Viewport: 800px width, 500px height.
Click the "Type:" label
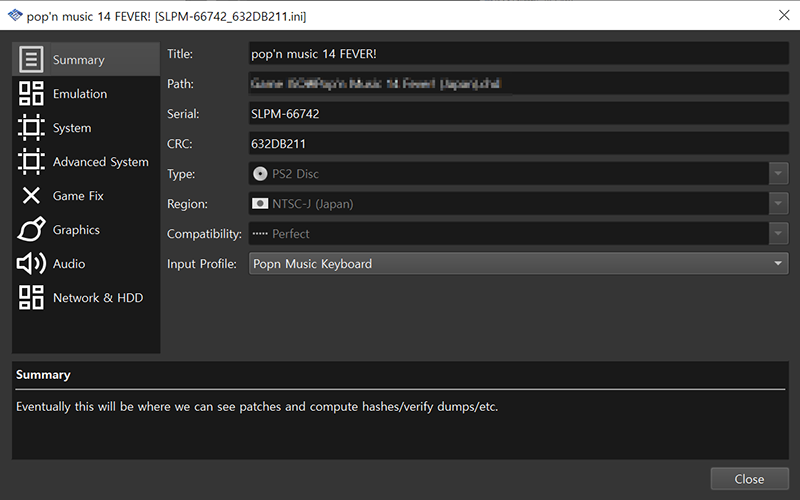pos(181,174)
